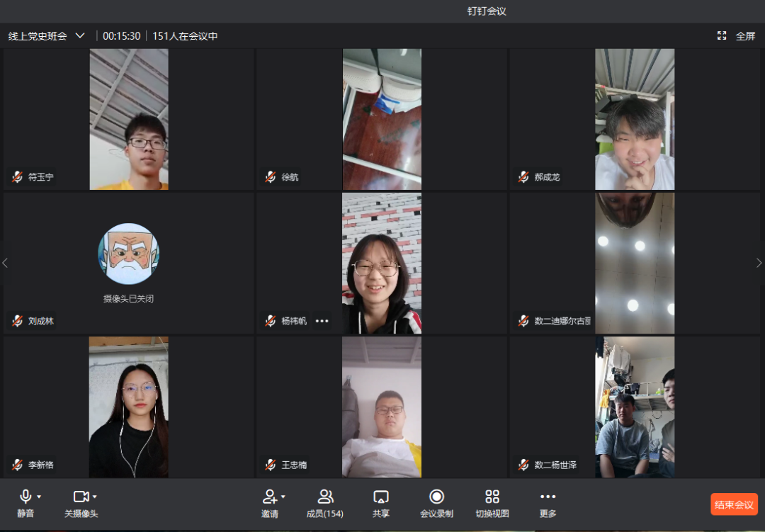
Task: Expand the 线上党史班会 meeting title dropdown
Action: pyautogui.click(x=80, y=35)
